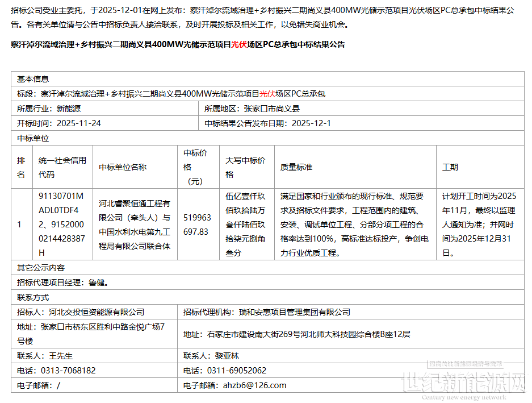Screen dimensions: 532x403
Task: Click the 质量标准 column header
Action: click(296, 167)
